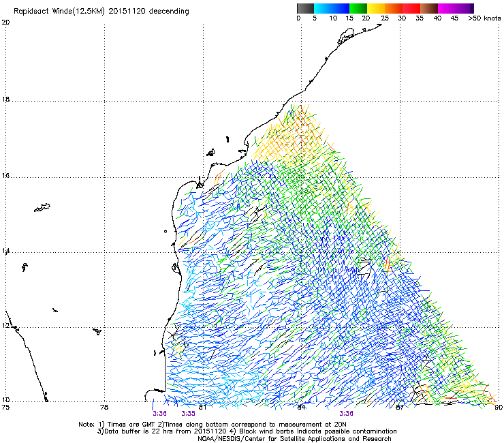
Task: Click the purple '3:35' swath time label
Action: pos(189,414)
